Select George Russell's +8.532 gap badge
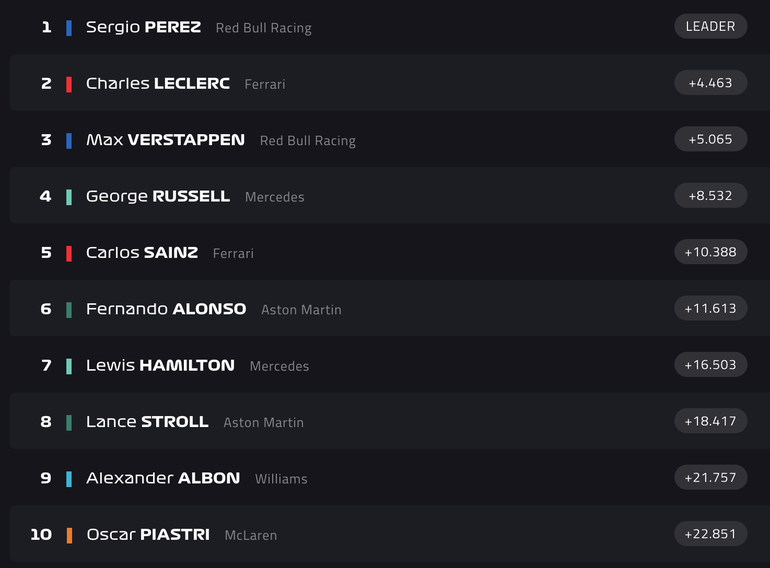770x568 pixels. coord(711,195)
